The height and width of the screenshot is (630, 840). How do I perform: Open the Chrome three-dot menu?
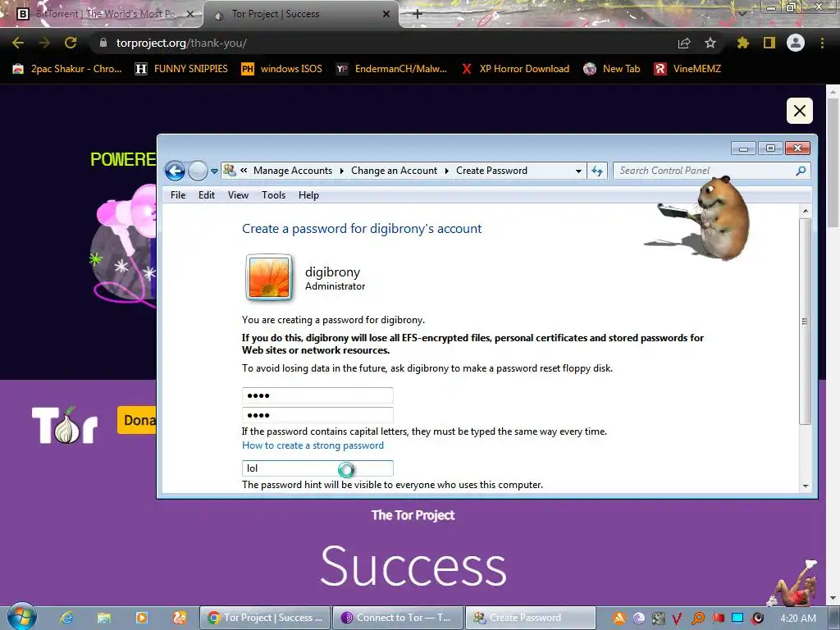822,43
